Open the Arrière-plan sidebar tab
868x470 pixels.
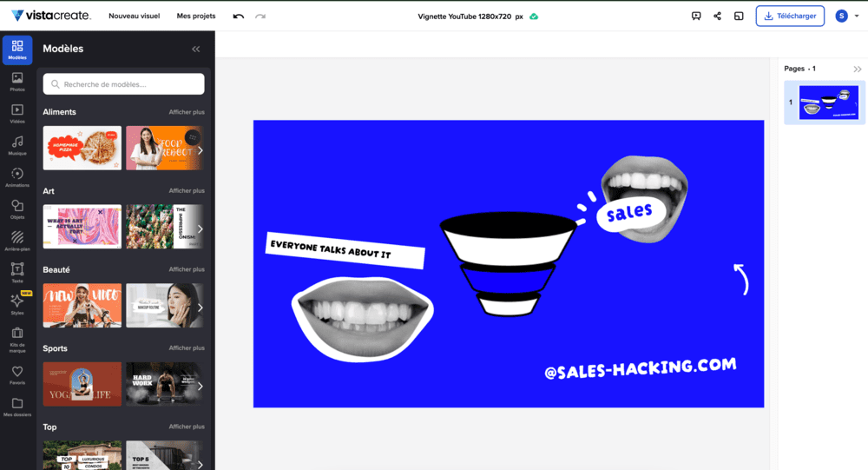pos(17,242)
